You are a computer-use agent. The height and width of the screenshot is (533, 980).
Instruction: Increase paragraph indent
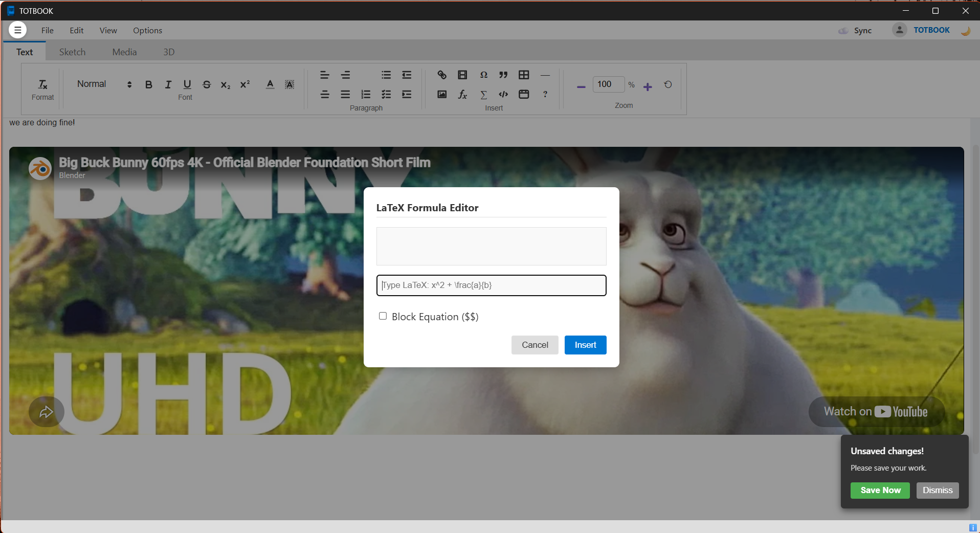tap(407, 95)
